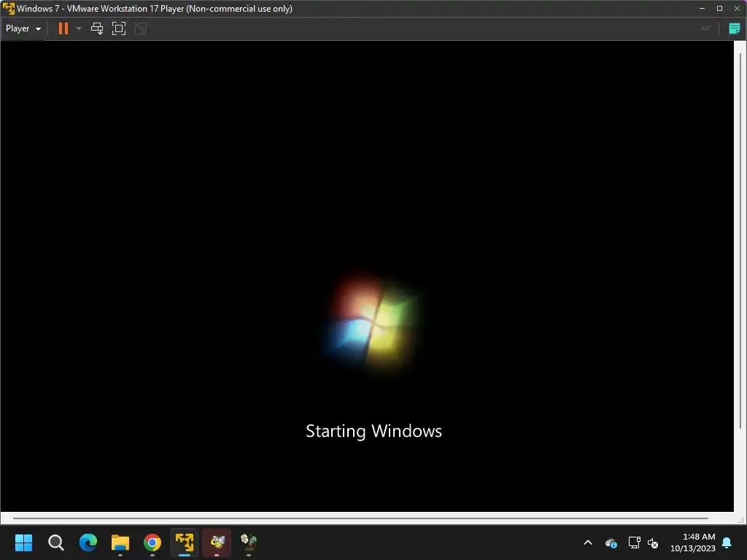The image size is (747, 560).
Task: Open the clock showing 1:48 AM
Action: (693, 542)
